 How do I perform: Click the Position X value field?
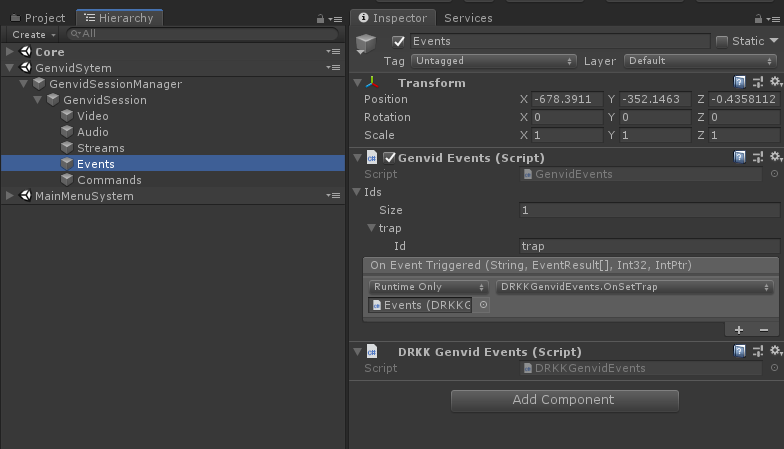click(x=567, y=99)
